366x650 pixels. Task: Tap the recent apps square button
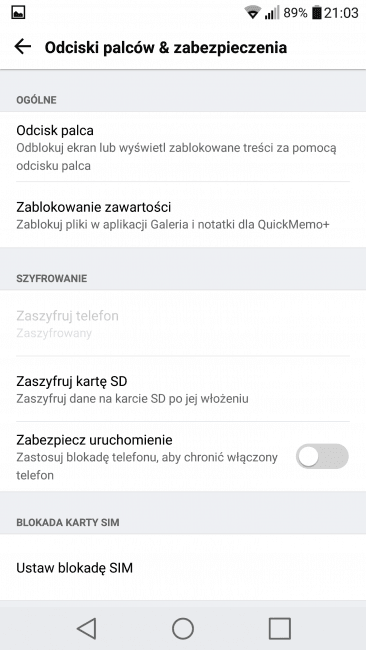pyautogui.click(x=279, y=628)
